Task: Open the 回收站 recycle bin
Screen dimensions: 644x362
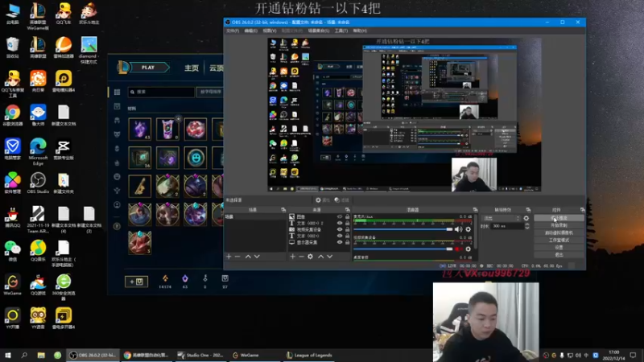Action: point(12,47)
